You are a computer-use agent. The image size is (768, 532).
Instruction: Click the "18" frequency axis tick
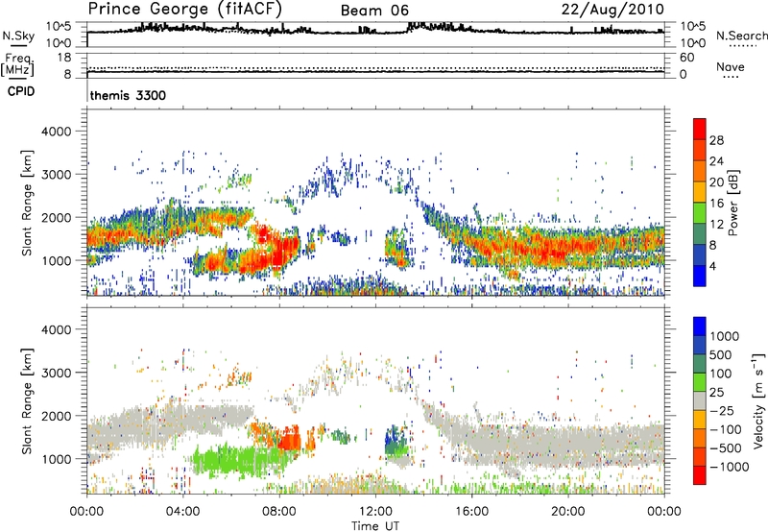click(x=63, y=58)
